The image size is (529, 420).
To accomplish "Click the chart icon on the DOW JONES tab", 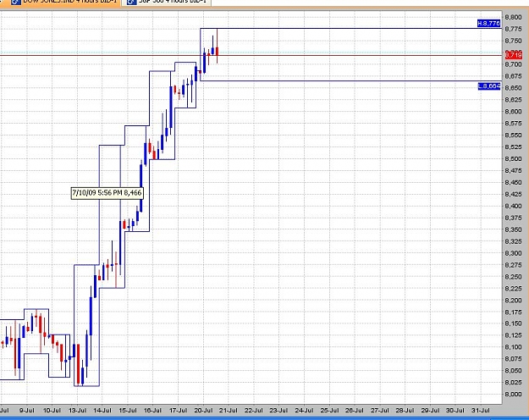I will coord(16,2).
